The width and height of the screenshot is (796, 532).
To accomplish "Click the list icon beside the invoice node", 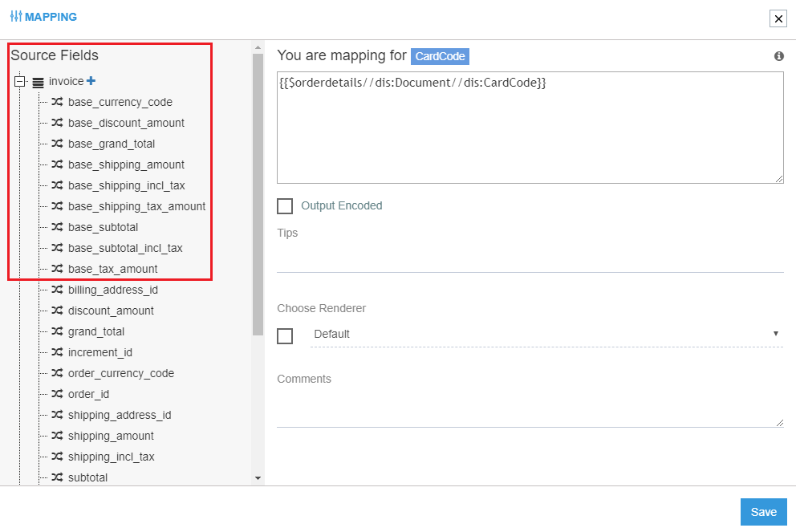I will point(38,80).
